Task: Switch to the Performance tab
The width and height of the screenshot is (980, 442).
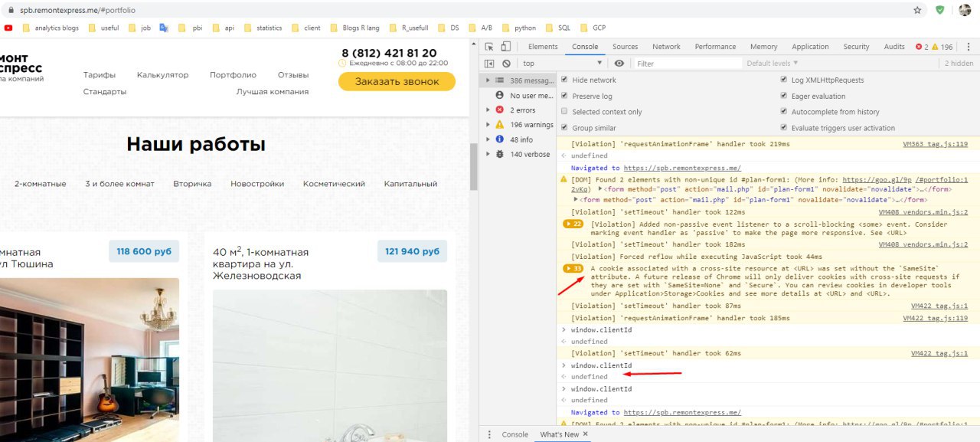Action: click(715, 47)
